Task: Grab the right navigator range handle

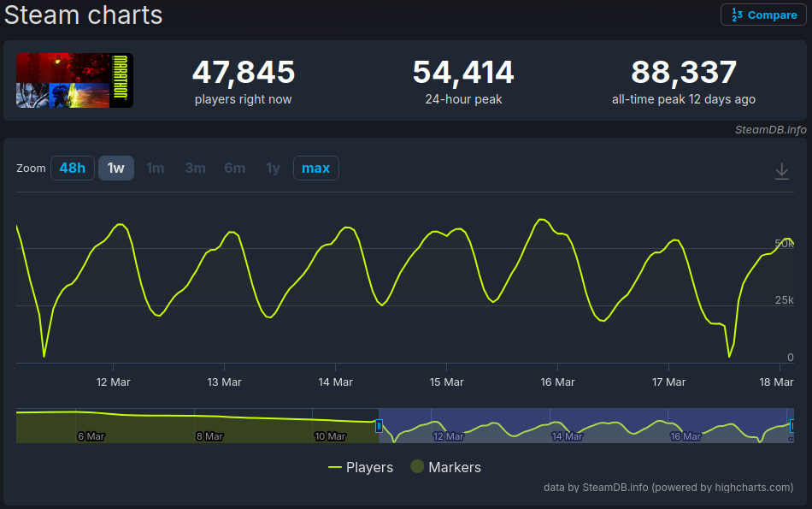Action: pyautogui.click(x=791, y=426)
